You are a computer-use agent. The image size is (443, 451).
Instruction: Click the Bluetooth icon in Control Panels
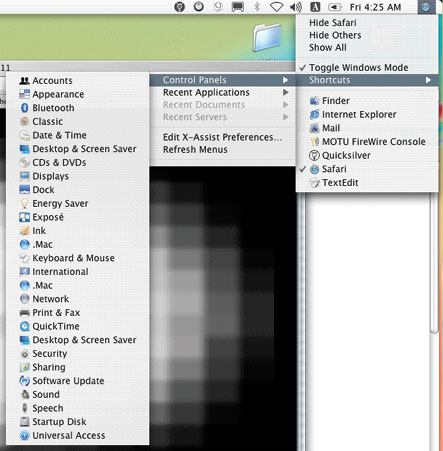click(x=24, y=108)
